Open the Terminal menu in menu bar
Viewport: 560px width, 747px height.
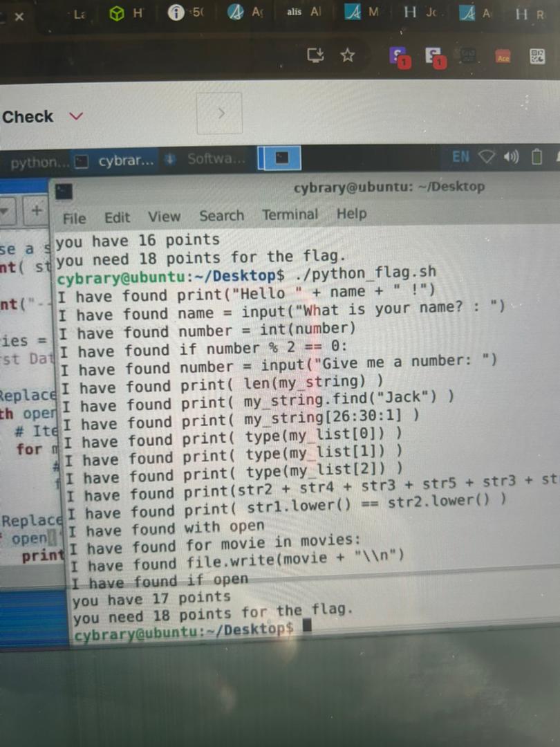click(x=290, y=214)
